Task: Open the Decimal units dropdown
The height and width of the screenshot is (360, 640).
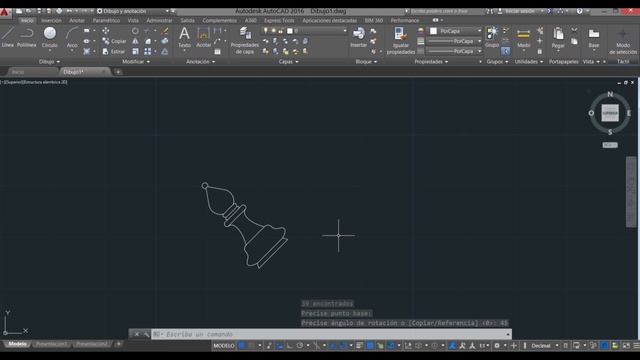Action: [544, 346]
